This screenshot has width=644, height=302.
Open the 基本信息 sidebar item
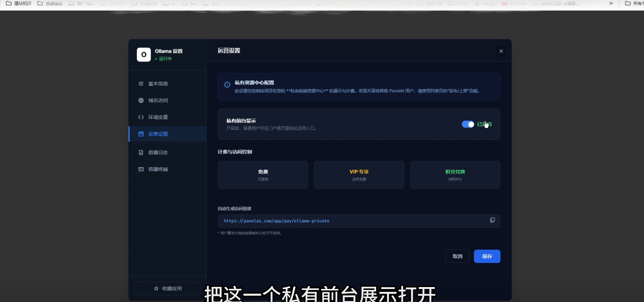[167, 83]
